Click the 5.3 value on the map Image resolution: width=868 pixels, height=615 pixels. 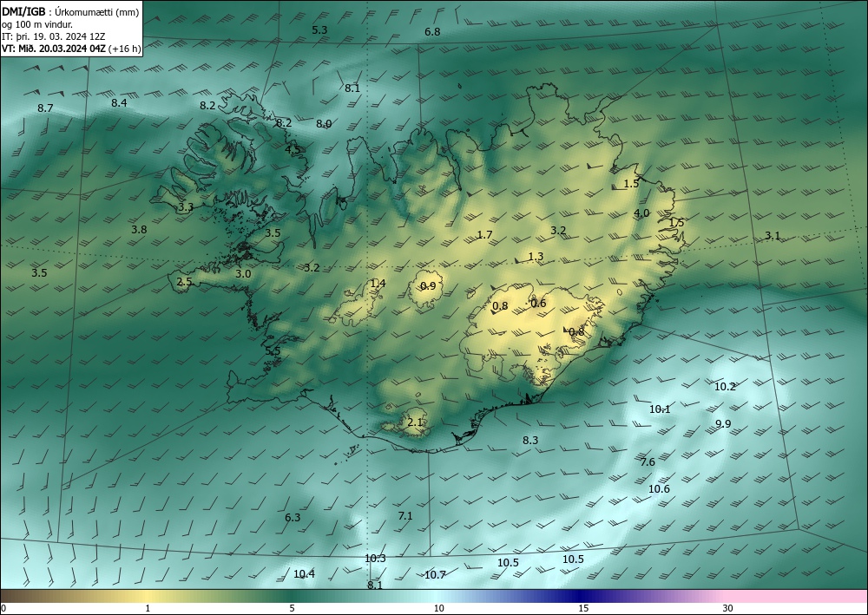click(x=319, y=30)
